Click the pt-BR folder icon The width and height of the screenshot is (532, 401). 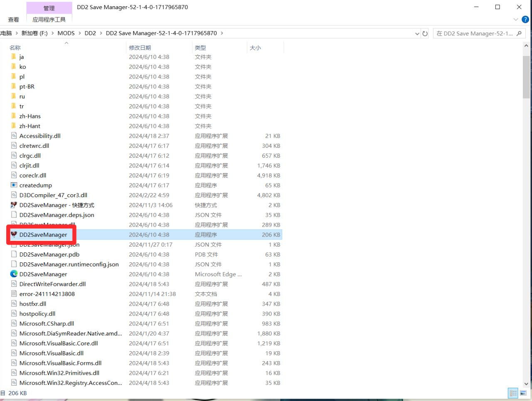pyautogui.click(x=14, y=86)
